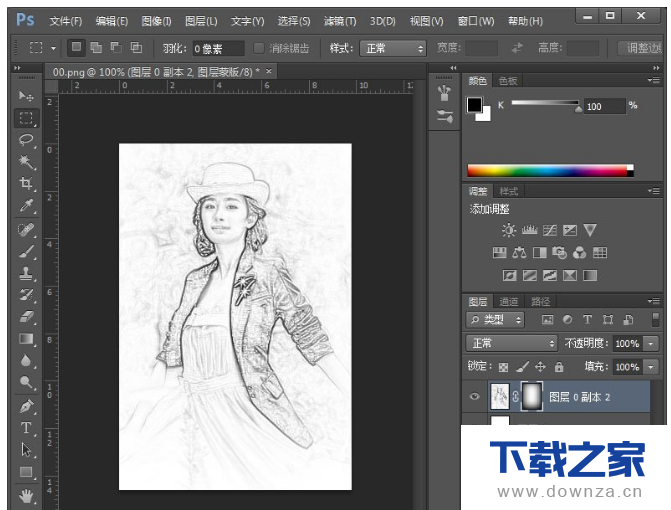The height and width of the screenshot is (510, 671).
Task: Select the Crop tool
Action: (26, 184)
